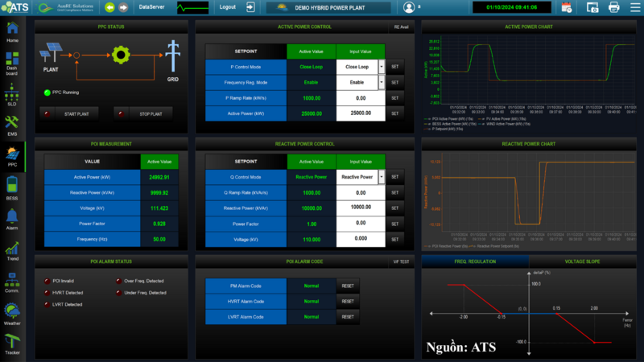Click the P Ramp Rate input field
The height and width of the screenshot is (362, 644).
tap(361, 98)
